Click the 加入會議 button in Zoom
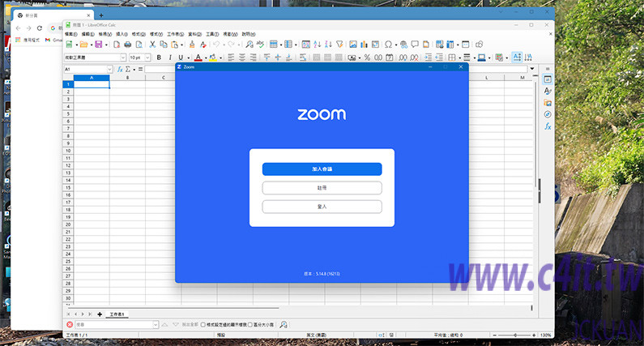Viewport: 644px width, 346px height. (322, 169)
